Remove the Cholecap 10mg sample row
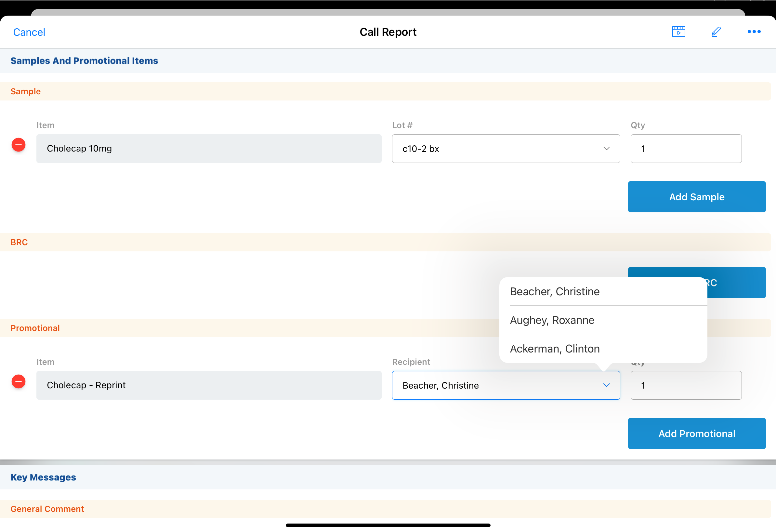Viewport: 776px width, 532px height. click(19, 145)
